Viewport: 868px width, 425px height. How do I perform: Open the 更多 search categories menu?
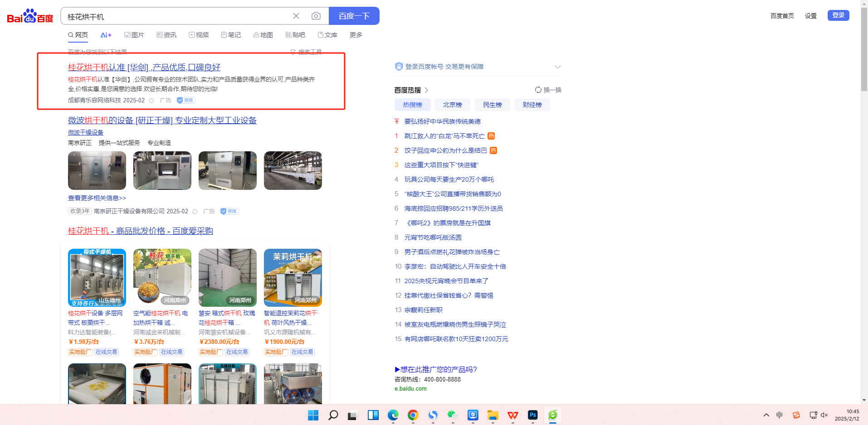pos(356,35)
